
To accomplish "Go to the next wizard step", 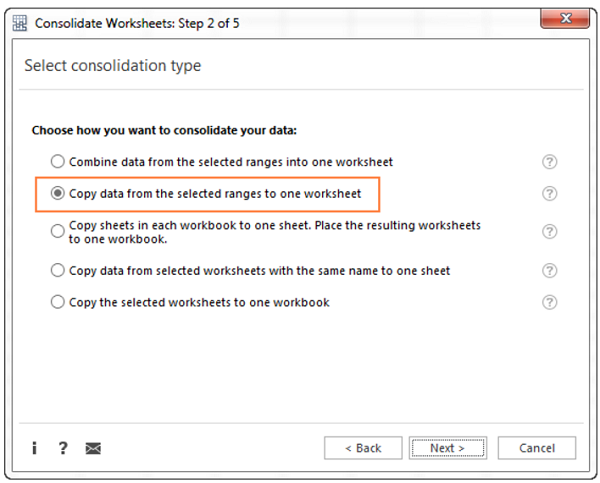I will pyautogui.click(x=449, y=448).
